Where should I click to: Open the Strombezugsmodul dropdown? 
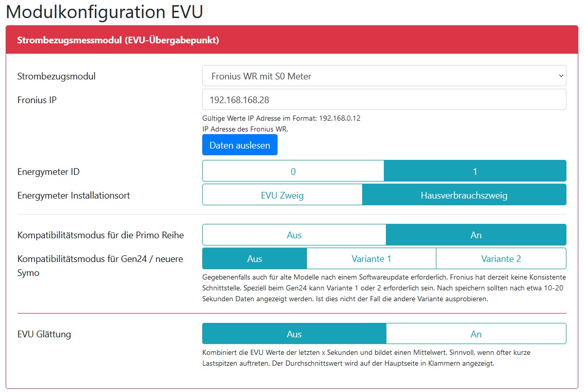(384, 76)
